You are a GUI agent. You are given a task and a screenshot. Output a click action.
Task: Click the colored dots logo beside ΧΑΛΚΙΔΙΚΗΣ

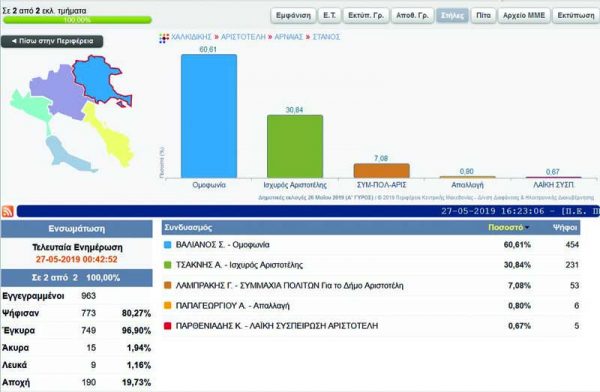point(164,38)
